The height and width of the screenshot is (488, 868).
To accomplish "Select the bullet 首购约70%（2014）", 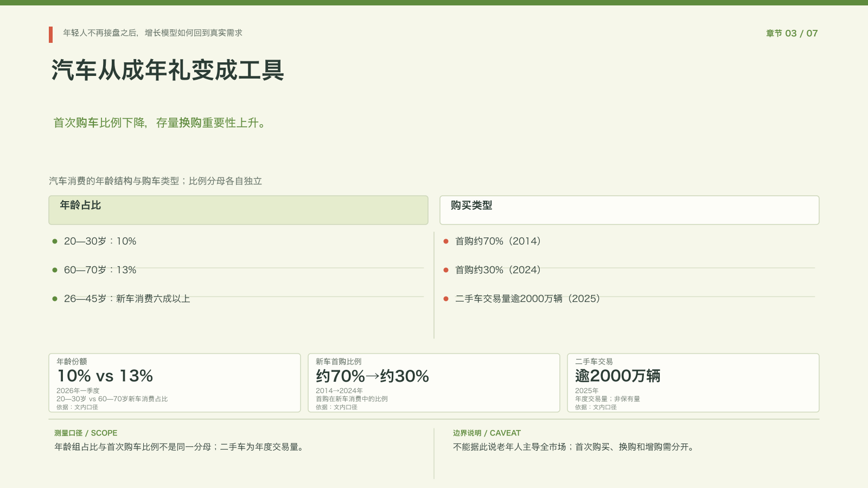I will [x=498, y=241].
